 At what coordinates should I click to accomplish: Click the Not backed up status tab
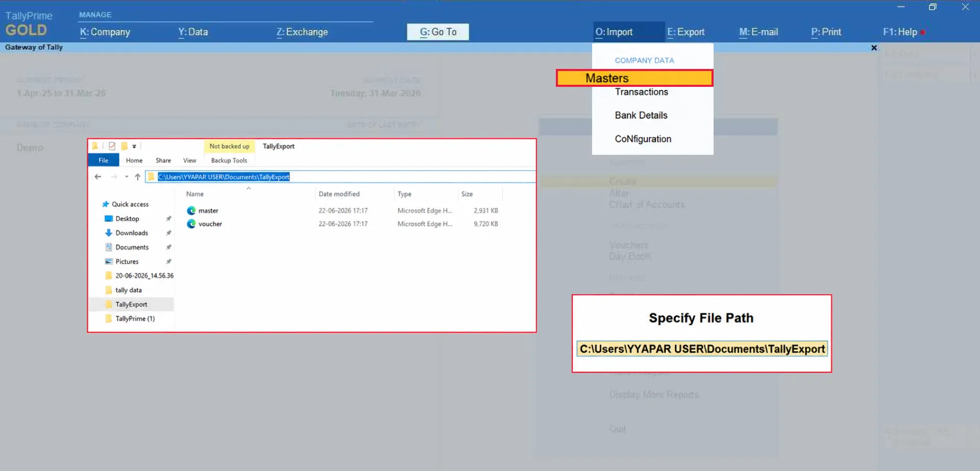pos(229,146)
